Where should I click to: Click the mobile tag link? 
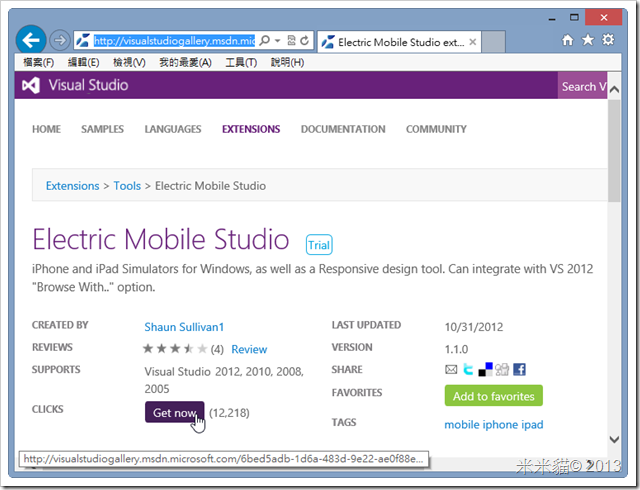(462, 425)
